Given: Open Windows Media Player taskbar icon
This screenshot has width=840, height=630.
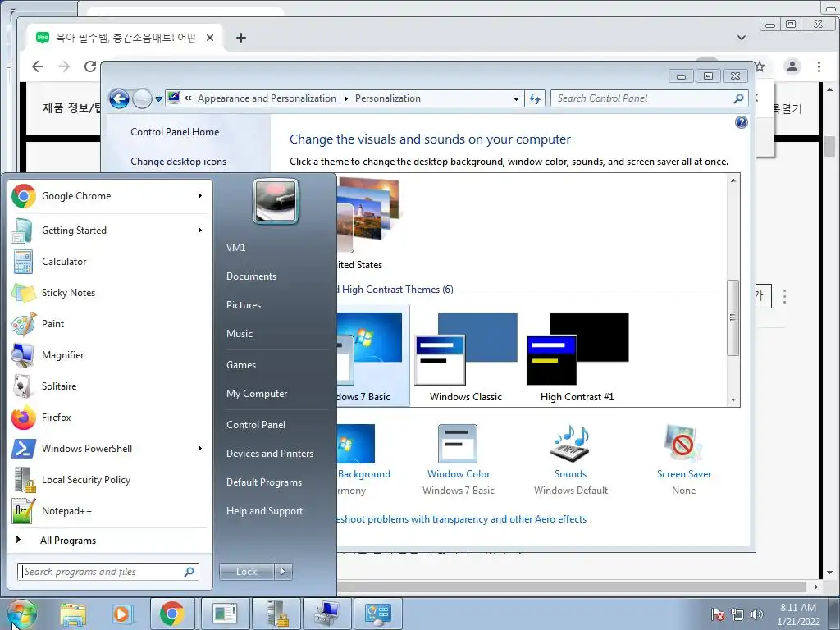Looking at the screenshot, I should [121, 614].
